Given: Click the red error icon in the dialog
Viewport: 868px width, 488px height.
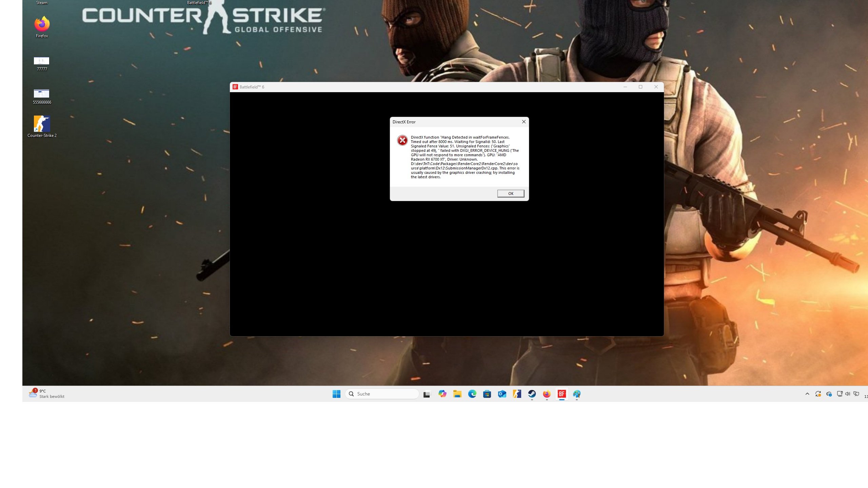Looking at the screenshot, I should pyautogui.click(x=402, y=140).
